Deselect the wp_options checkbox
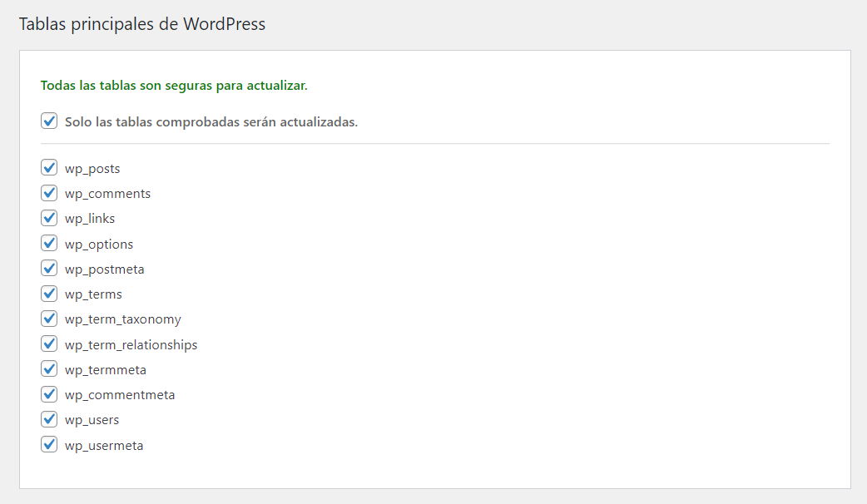The width and height of the screenshot is (867, 504). (x=49, y=243)
